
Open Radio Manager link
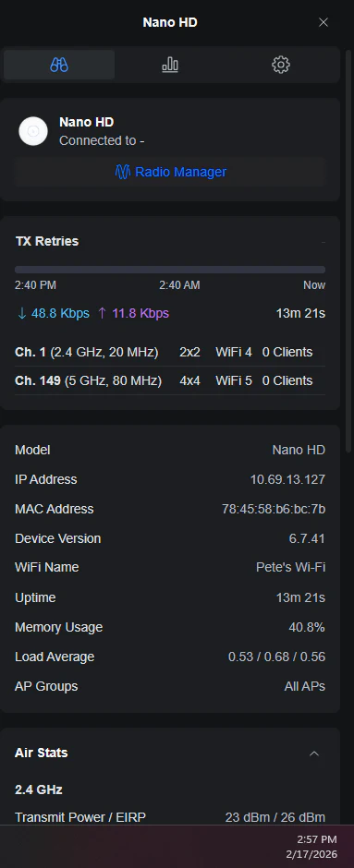(x=171, y=172)
